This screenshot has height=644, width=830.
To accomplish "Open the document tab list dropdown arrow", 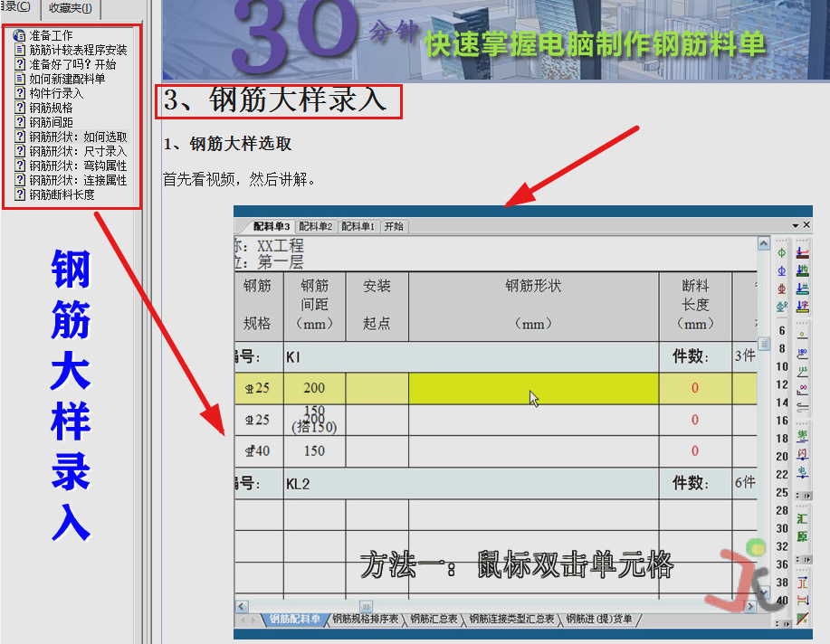I will click(x=795, y=226).
